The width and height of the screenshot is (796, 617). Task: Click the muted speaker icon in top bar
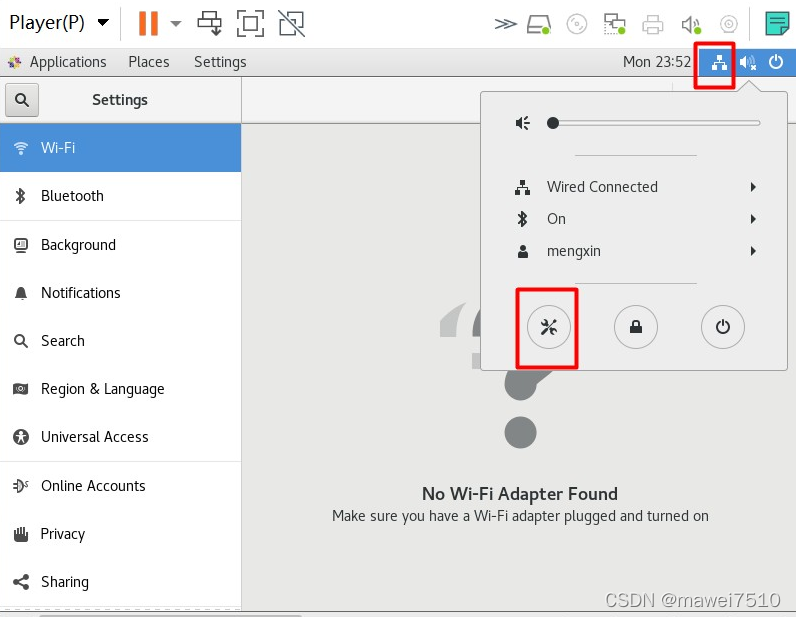747,62
